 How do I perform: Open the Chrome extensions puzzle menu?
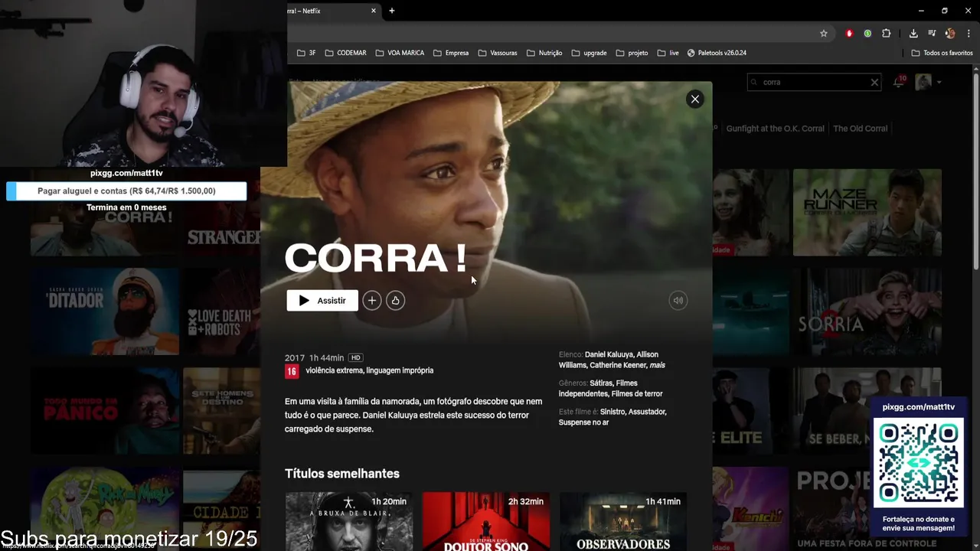(887, 34)
